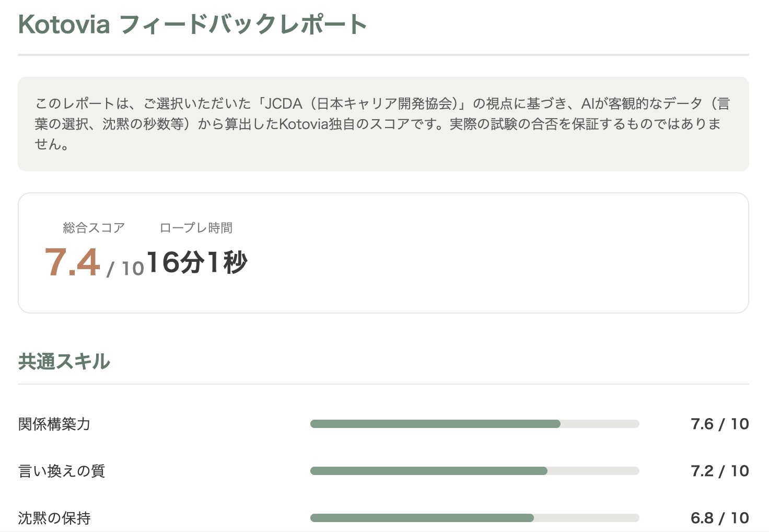Viewport: 769px width, 532px height.
Task: Click the 共通スキル section heading
Action: 64,361
